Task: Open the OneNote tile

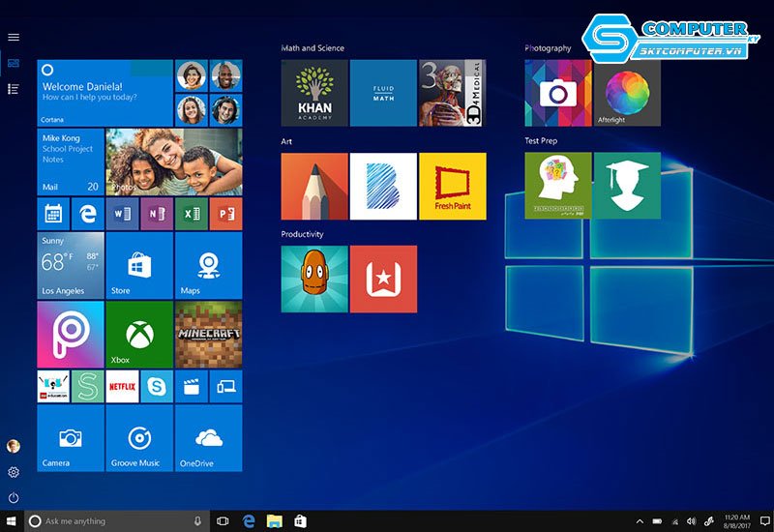Action: [x=157, y=214]
